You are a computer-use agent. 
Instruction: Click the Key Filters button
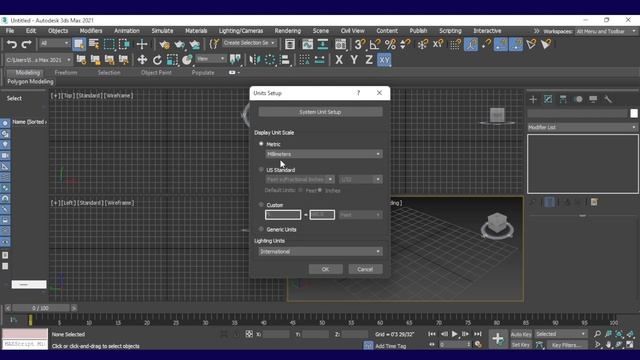click(566, 345)
